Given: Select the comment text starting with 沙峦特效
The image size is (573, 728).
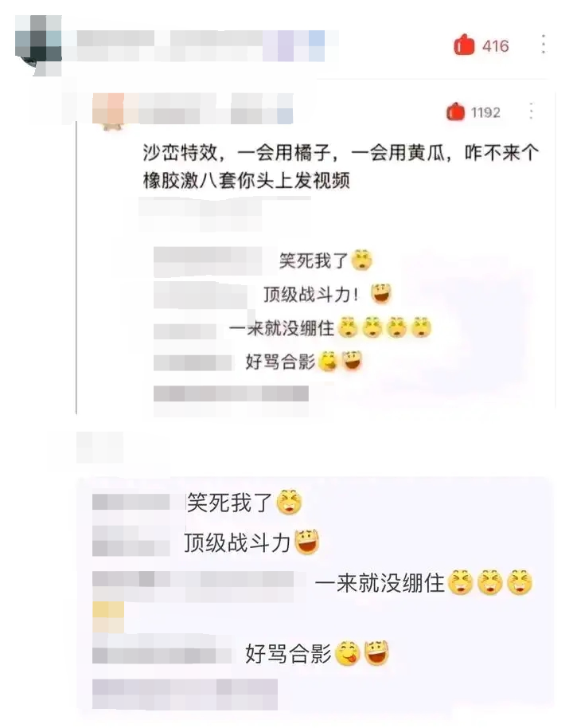Looking at the screenshot, I should pyautogui.click(x=341, y=166).
